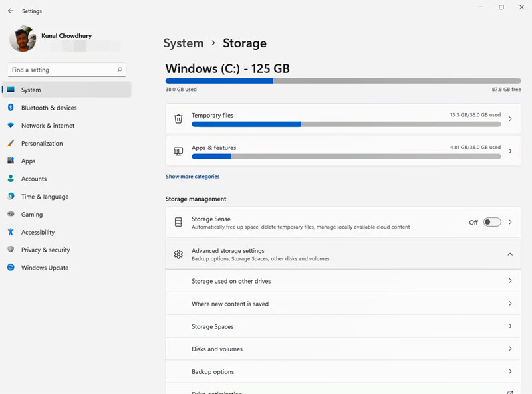Click the Personalization brush icon
The image size is (532, 394).
pyautogui.click(x=11, y=143)
